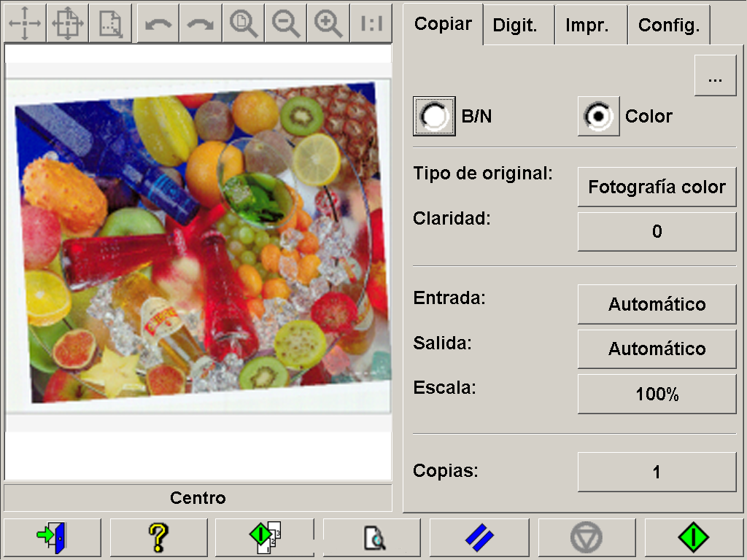This screenshot has width=747, height=560.
Task: Open the Claridad value button showing 0
Action: (x=657, y=231)
